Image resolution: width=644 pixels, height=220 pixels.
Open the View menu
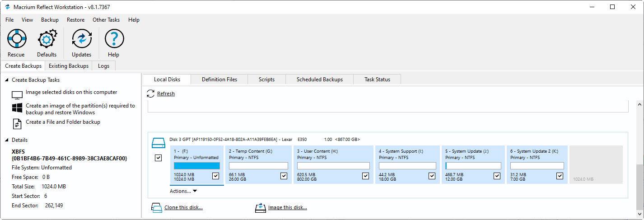[x=27, y=20]
